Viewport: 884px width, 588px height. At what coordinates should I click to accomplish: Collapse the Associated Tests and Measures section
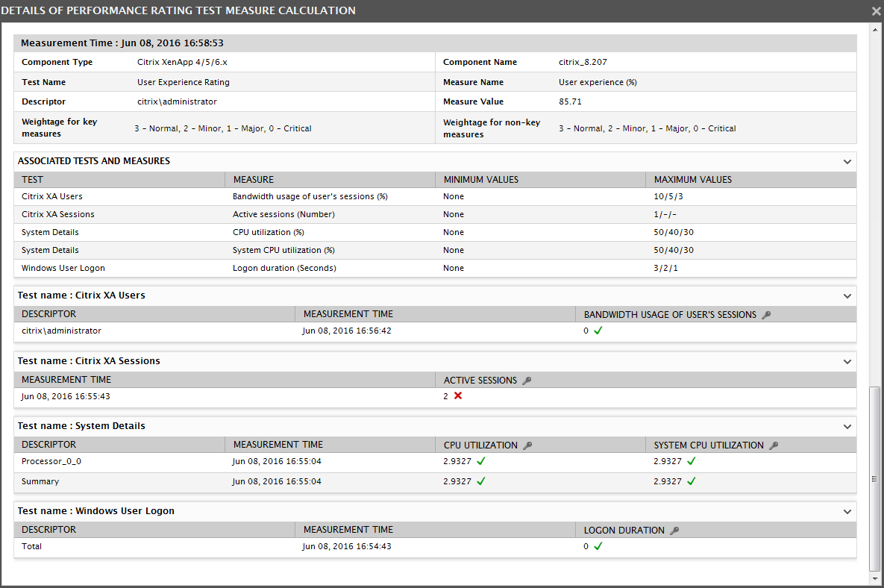click(x=847, y=162)
